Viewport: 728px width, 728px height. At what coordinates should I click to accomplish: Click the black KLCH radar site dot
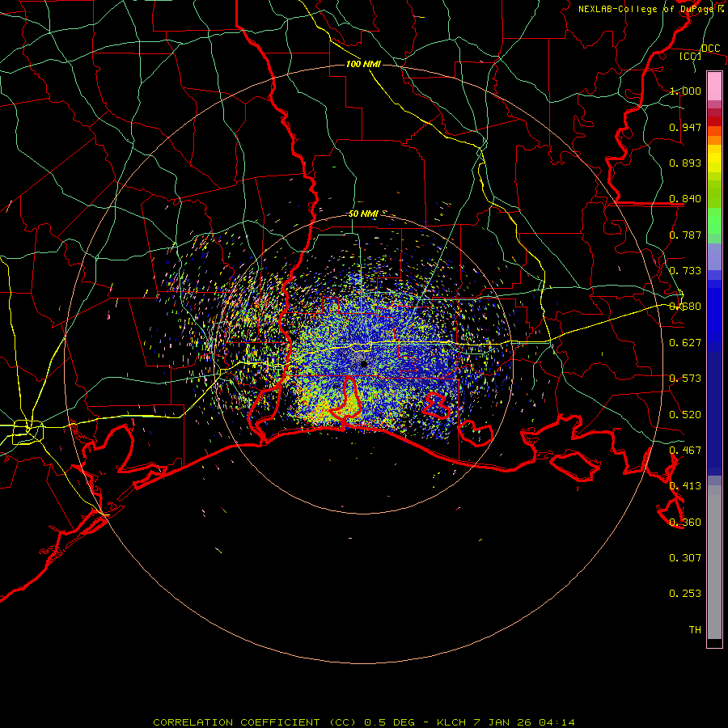364,365
